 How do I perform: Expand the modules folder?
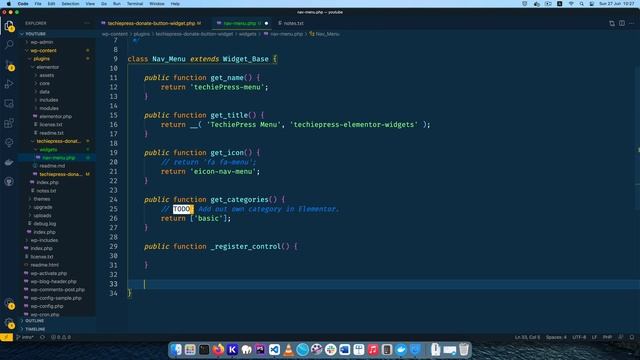(49, 108)
